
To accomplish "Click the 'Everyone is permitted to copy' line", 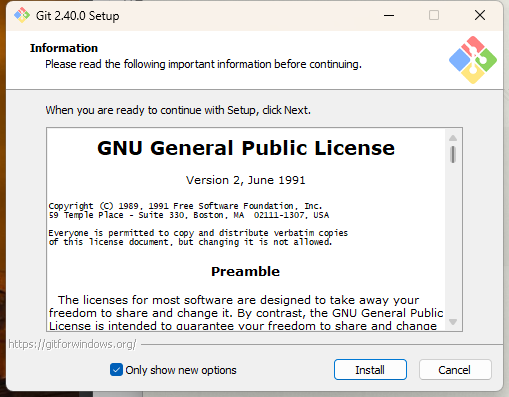I will coord(198,233).
